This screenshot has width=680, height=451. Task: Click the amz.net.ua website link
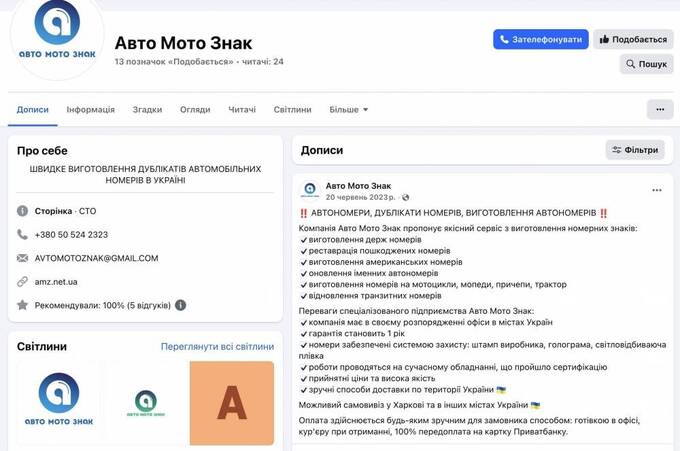click(x=56, y=281)
